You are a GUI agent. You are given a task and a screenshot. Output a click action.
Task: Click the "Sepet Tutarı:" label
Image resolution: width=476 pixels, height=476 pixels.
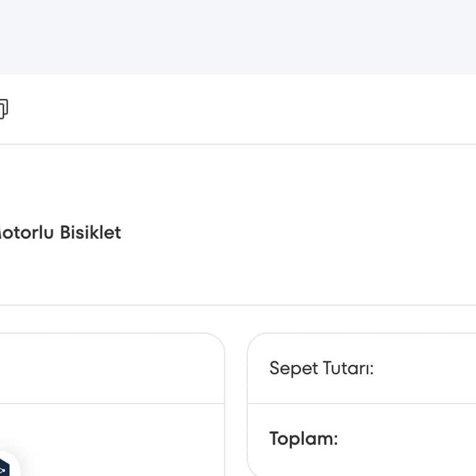coord(321,369)
